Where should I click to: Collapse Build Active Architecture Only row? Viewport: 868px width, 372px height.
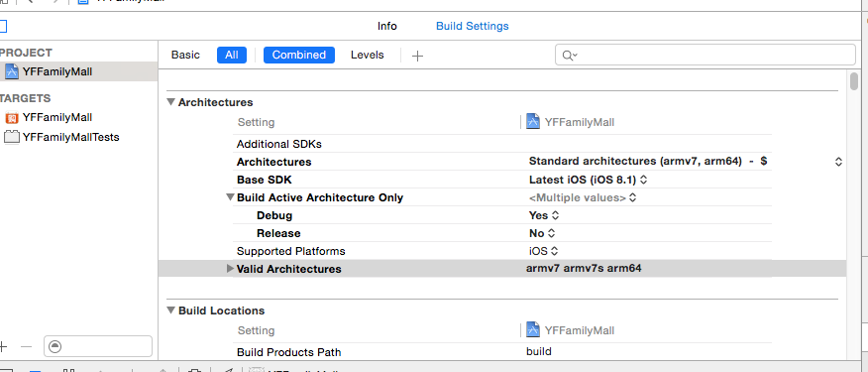(230, 196)
